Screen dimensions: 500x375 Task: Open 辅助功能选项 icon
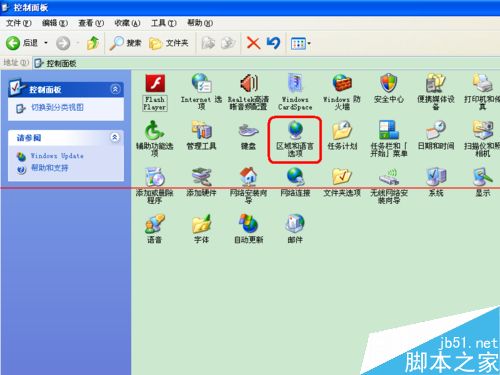pos(154,130)
